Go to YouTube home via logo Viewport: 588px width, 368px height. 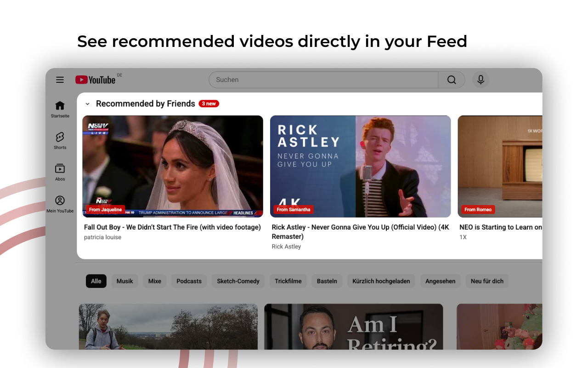click(96, 80)
